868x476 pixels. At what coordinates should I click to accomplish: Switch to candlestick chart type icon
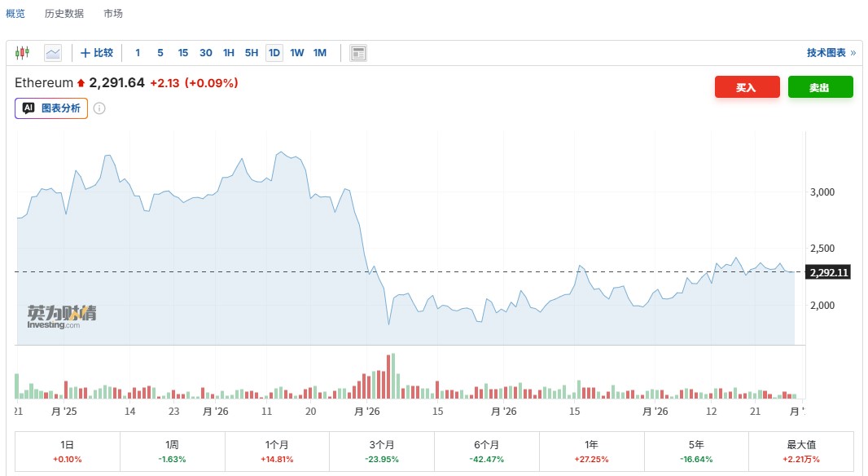coord(22,53)
